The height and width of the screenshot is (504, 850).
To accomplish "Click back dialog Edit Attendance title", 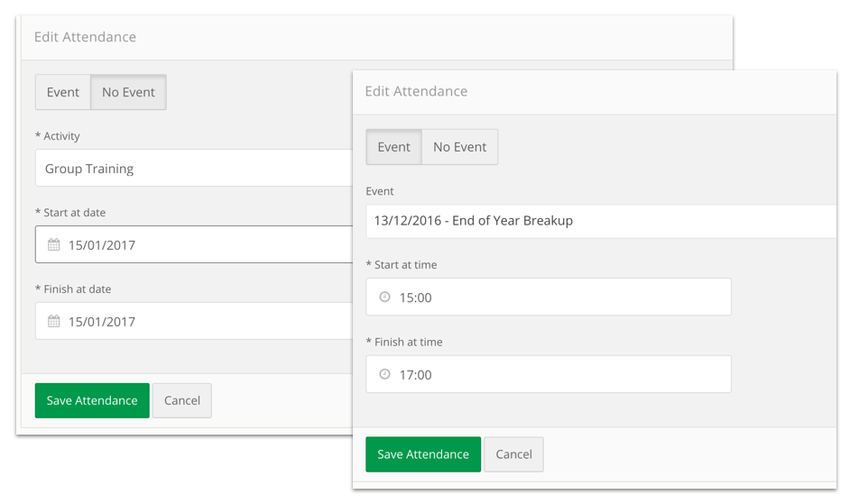I will coord(85,37).
